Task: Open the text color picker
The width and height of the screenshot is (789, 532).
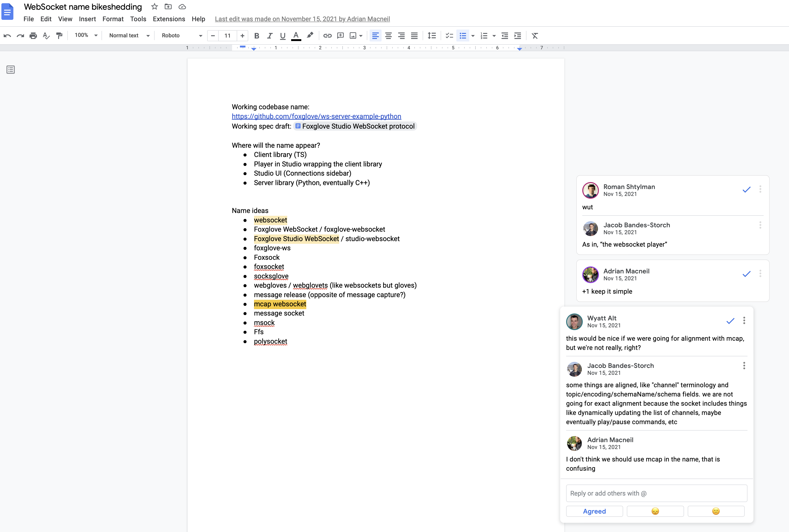Action: tap(296, 36)
